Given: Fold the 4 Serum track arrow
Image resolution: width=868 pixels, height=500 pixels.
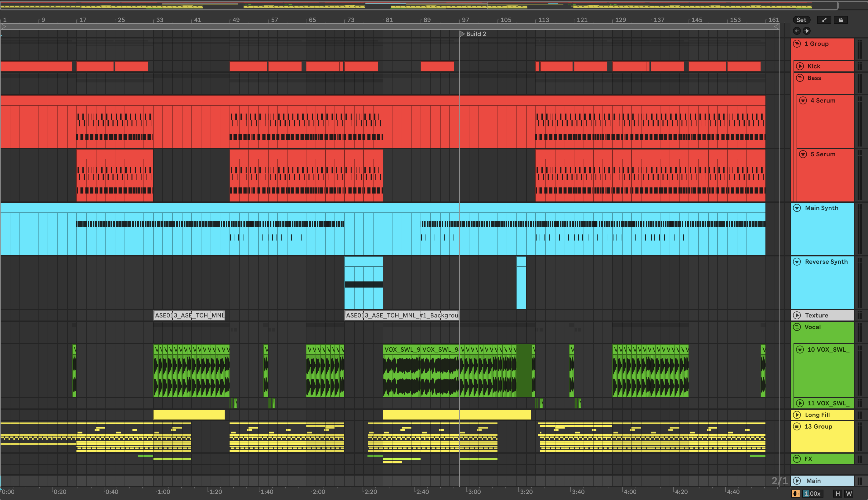Looking at the screenshot, I should 803,101.
